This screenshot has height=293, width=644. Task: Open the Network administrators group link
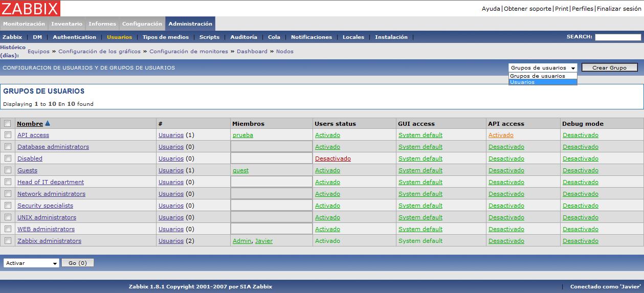[51, 194]
